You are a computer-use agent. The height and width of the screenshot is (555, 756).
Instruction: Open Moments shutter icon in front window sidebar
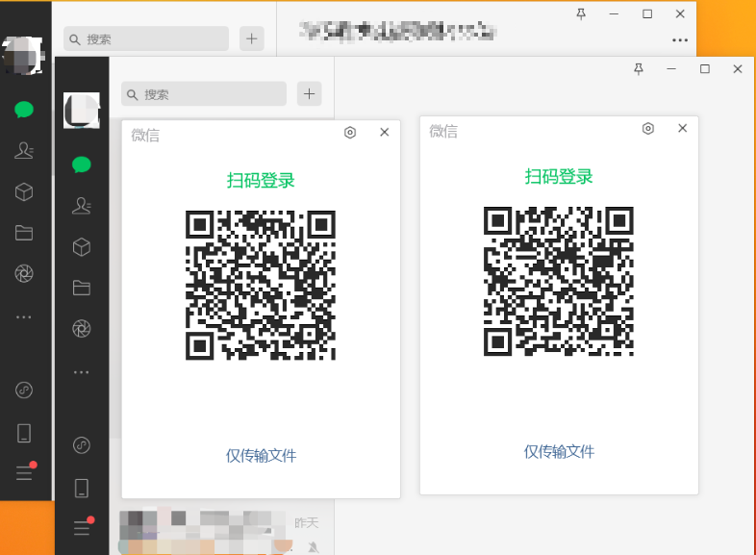(x=82, y=329)
